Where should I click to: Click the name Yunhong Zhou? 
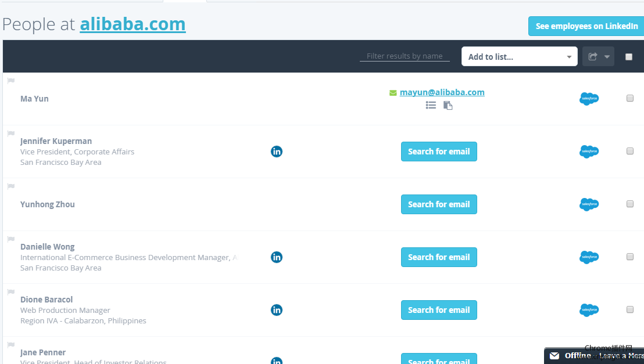tap(48, 204)
